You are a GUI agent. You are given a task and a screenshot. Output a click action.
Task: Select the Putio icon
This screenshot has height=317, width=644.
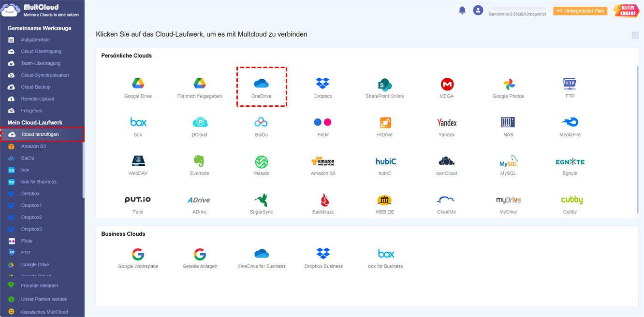pos(138,200)
